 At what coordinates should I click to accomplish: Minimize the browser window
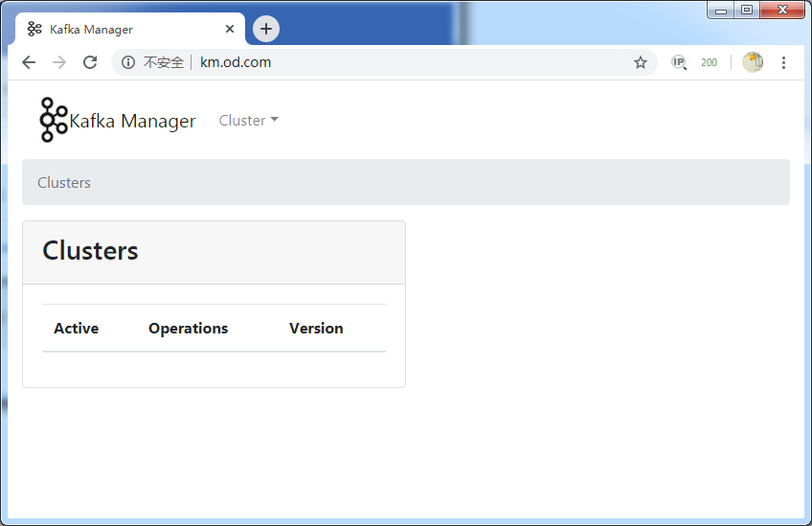(721, 11)
